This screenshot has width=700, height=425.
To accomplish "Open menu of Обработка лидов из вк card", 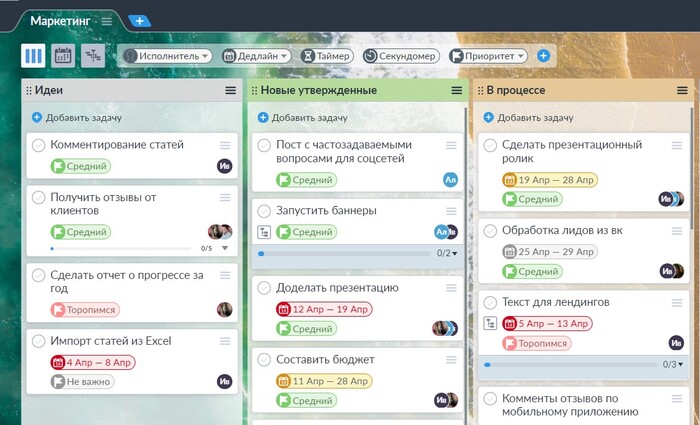I will (677, 231).
